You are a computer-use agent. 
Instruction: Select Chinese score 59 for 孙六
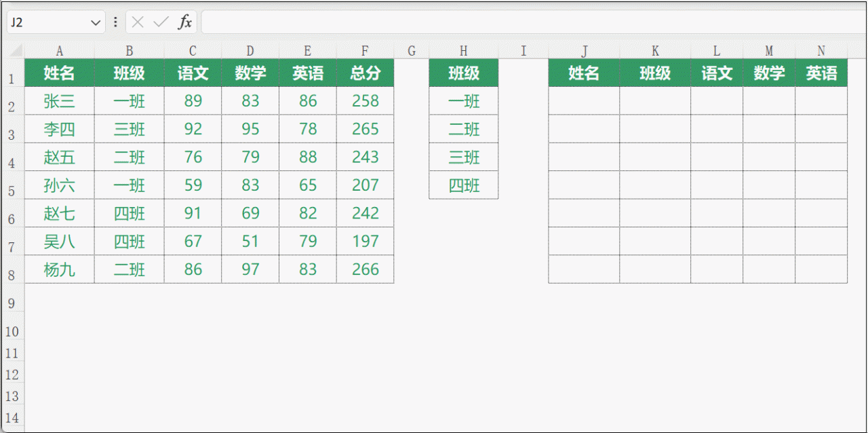(x=193, y=185)
